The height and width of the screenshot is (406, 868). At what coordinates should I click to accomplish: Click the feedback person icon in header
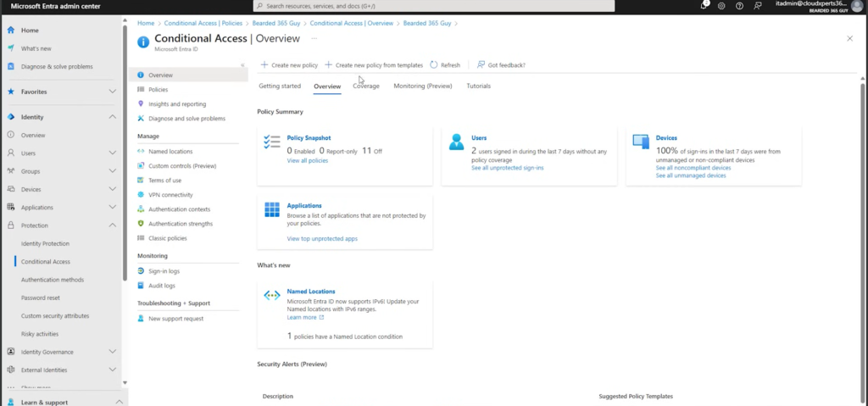[757, 6]
